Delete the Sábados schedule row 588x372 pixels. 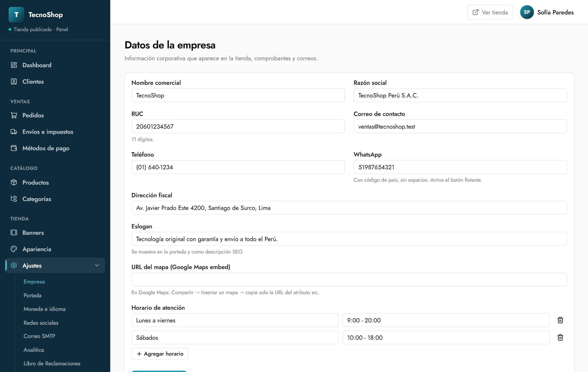[x=560, y=337]
